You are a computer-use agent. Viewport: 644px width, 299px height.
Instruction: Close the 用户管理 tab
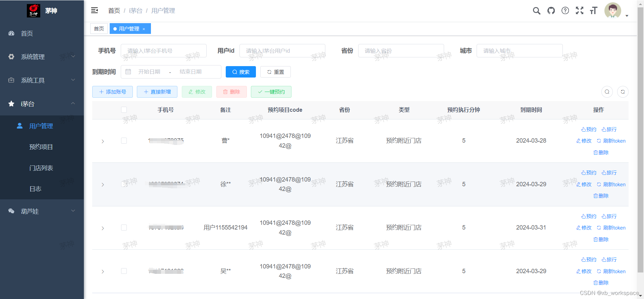pyautogui.click(x=144, y=29)
